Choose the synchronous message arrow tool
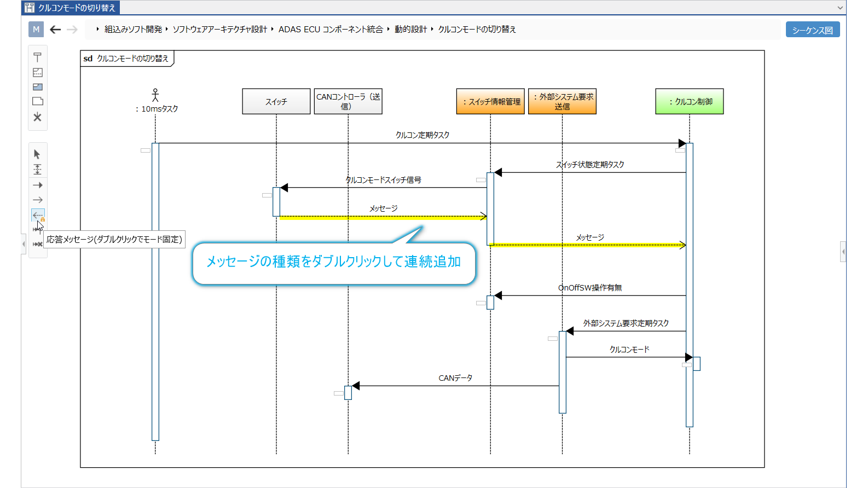The image size is (868, 488). (37, 185)
